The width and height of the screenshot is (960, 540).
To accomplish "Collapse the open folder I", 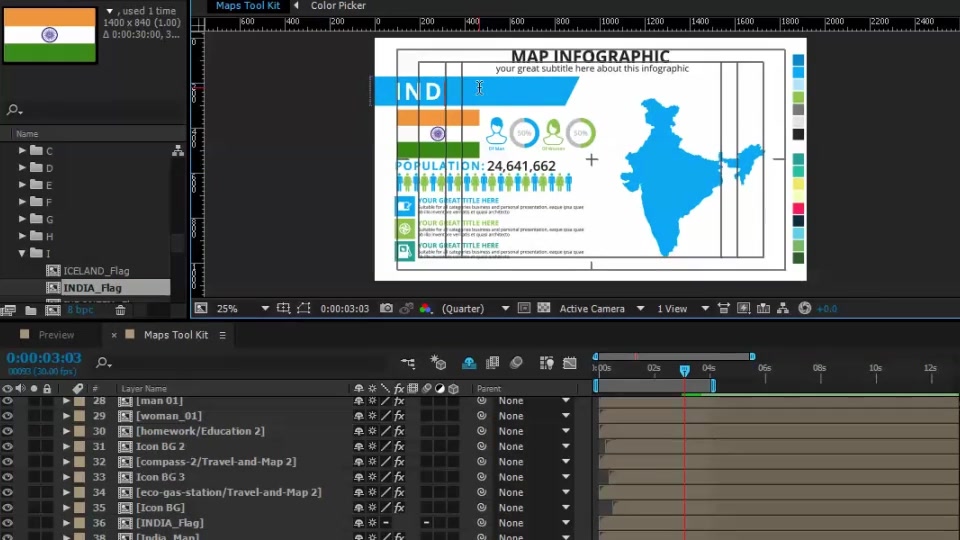I will pyautogui.click(x=22, y=253).
